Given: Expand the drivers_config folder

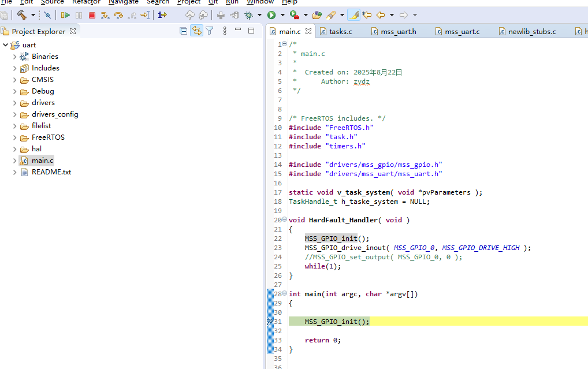Looking at the screenshot, I should pyautogui.click(x=14, y=115).
